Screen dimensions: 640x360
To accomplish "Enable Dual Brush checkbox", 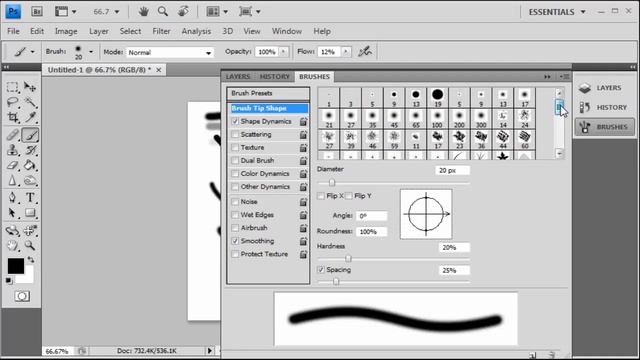I will point(235,160).
